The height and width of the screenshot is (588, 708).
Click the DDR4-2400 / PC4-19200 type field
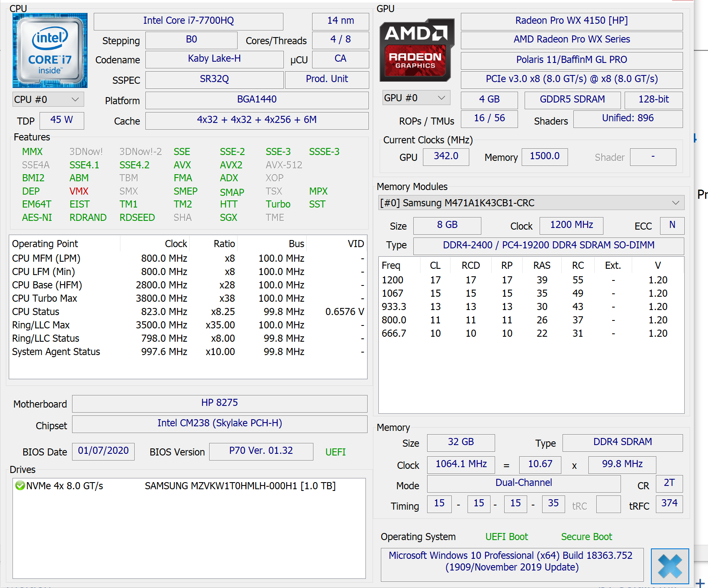[548, 245]
